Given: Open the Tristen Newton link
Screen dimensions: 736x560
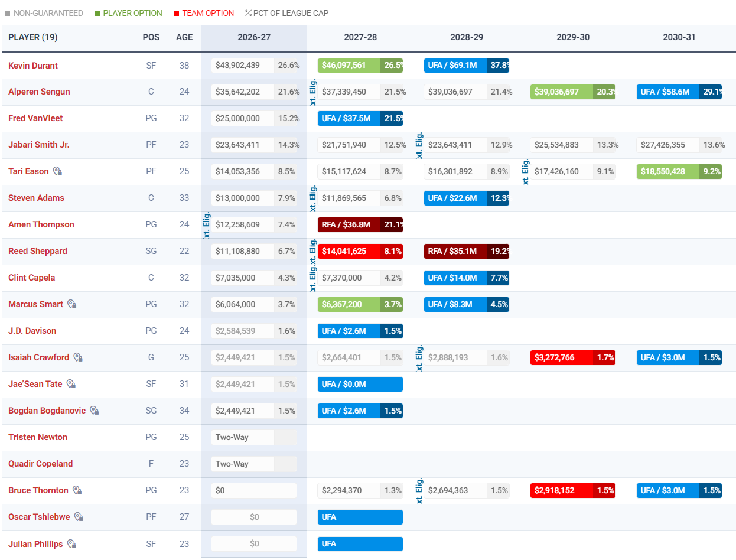Looking at the screenshot, I should pos(38,437).
